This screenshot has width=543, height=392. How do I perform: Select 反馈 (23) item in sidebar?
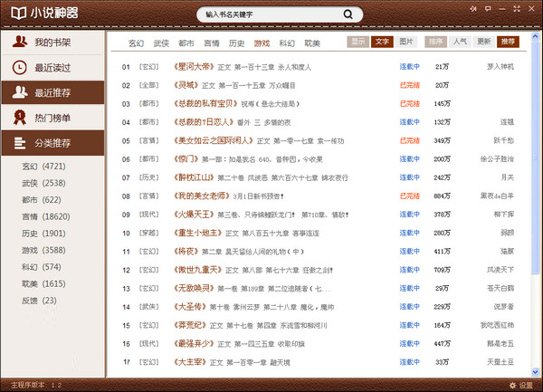(39, 300)
